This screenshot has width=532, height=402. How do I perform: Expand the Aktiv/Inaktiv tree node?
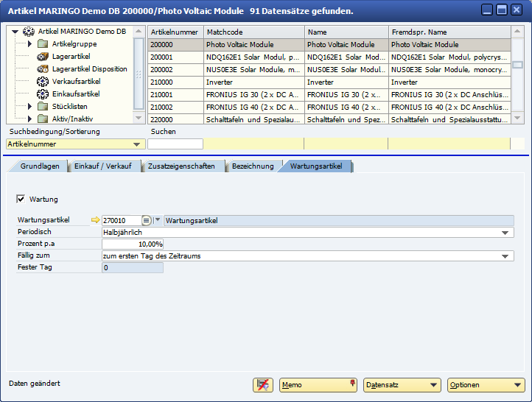pyautogui.click(x=29, y=119)
